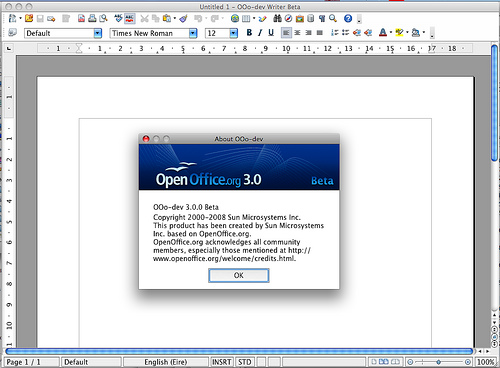Click the vertical scrollbar thumb
Viewport: 500px width, 368px height.
pyautogui.click(x=495, y=103)
